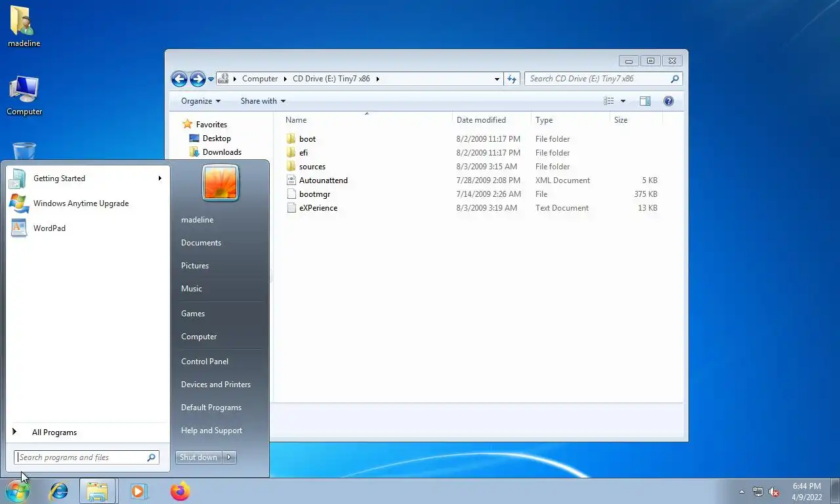Open Windows Media Player from taskbar
The image size is (840, 504).
138,491
